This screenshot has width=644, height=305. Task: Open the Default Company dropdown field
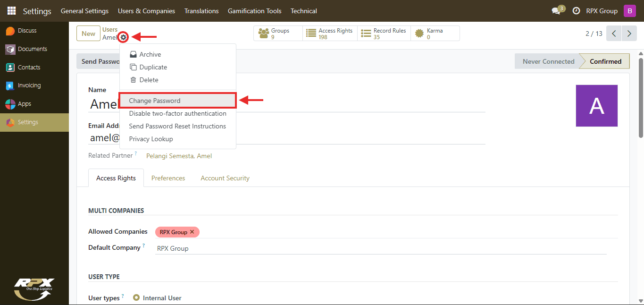[381, 248]
